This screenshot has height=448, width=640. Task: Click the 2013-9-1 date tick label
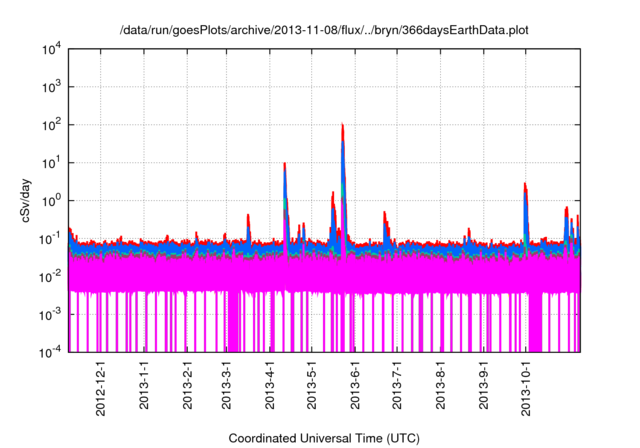483,385
